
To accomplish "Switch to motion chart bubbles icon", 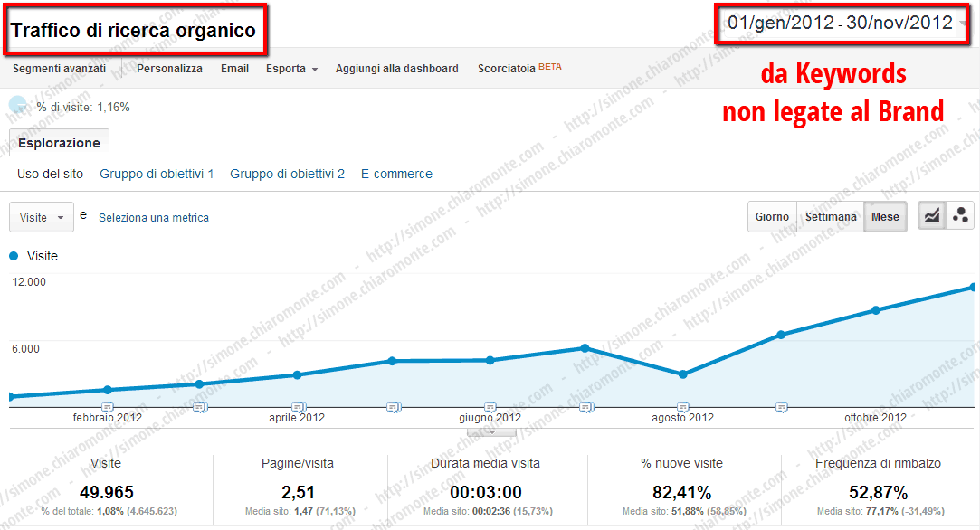I will [960, 217].
